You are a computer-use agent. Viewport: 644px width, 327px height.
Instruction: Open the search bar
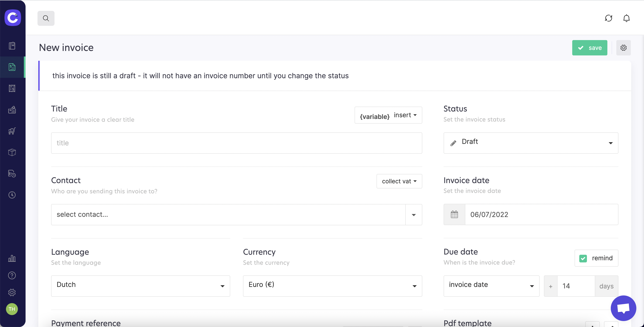click(x=46, y=18)
